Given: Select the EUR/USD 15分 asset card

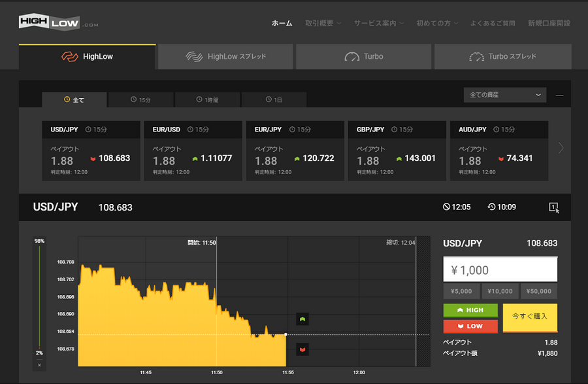Looking at the screenshot, I should click(193, 151).
